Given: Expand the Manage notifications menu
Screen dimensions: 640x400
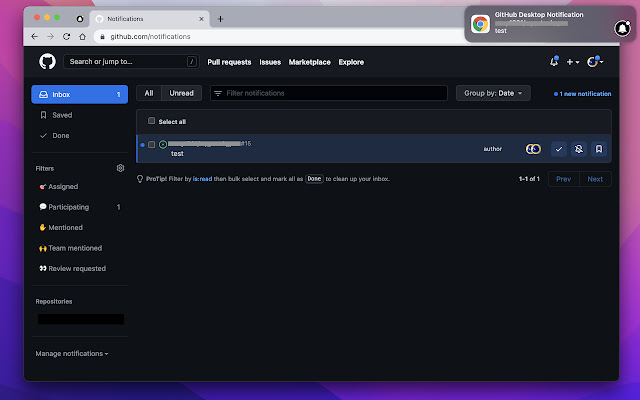Looking at the screenshot, I should [72, 353].
